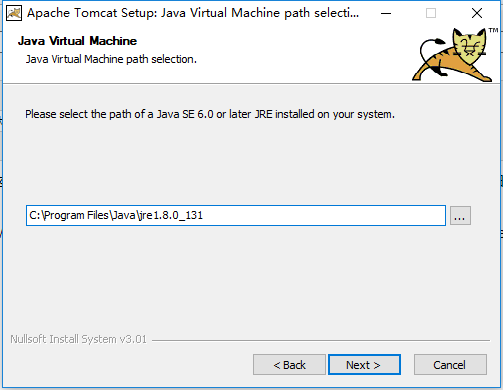Click the 'Java Virtual Machine path selection.' subtitle

click(x=111, y=59)
